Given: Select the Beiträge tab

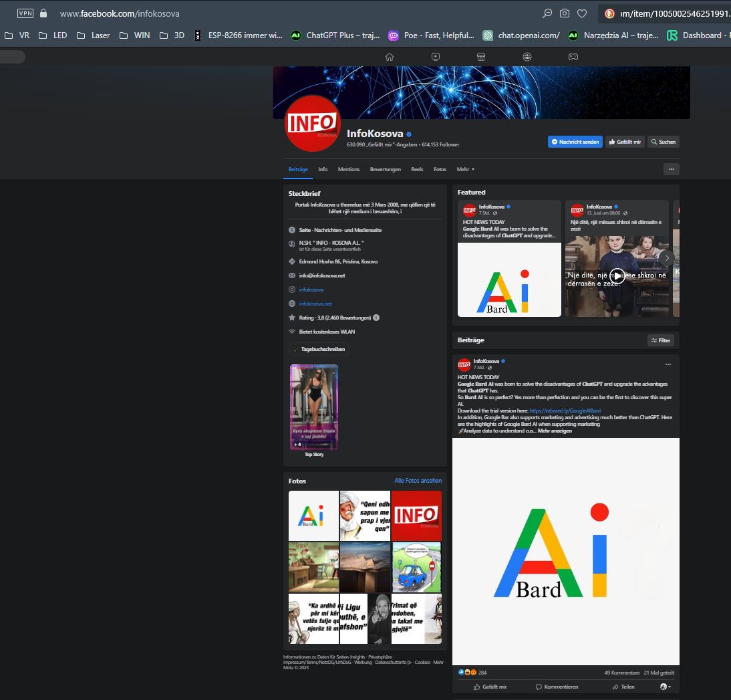Looking at the screenshot, I should (298, 169).
